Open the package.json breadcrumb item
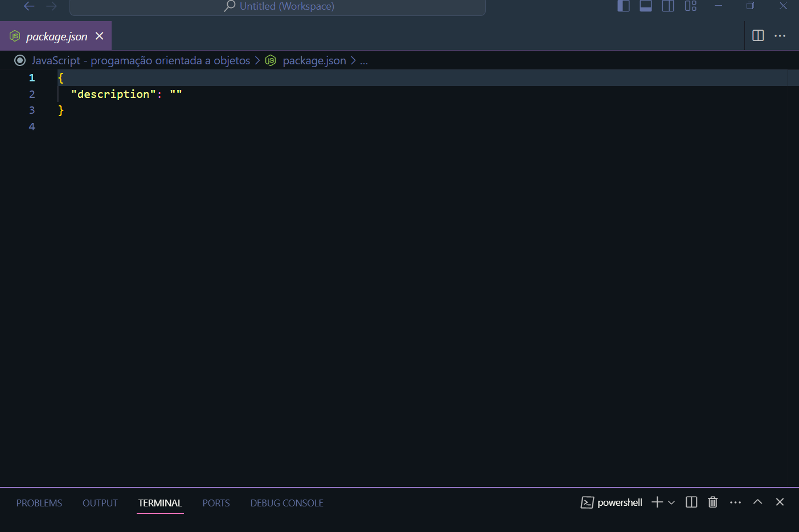This screenshot has width=799, height=532. click(314, 60)
